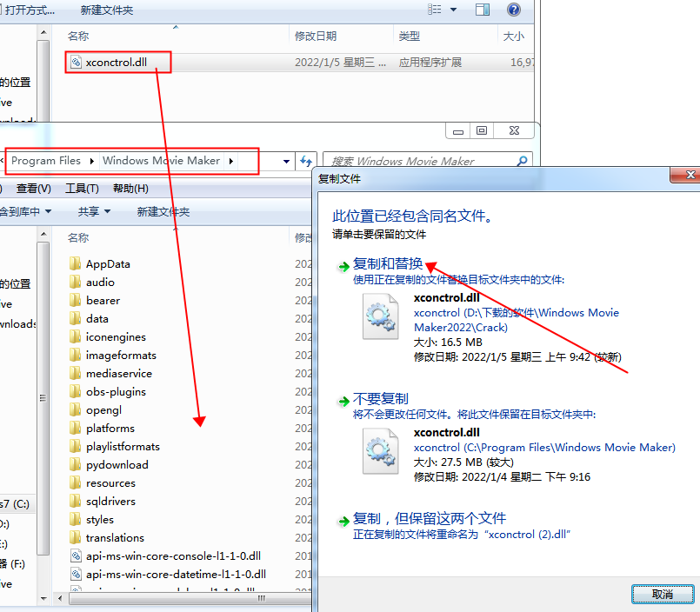
Task: Choose Don't copy option (不要复制)
Action: (380, 399)
